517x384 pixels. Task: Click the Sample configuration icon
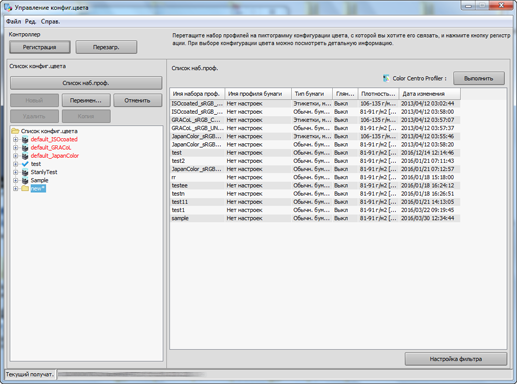25,180
